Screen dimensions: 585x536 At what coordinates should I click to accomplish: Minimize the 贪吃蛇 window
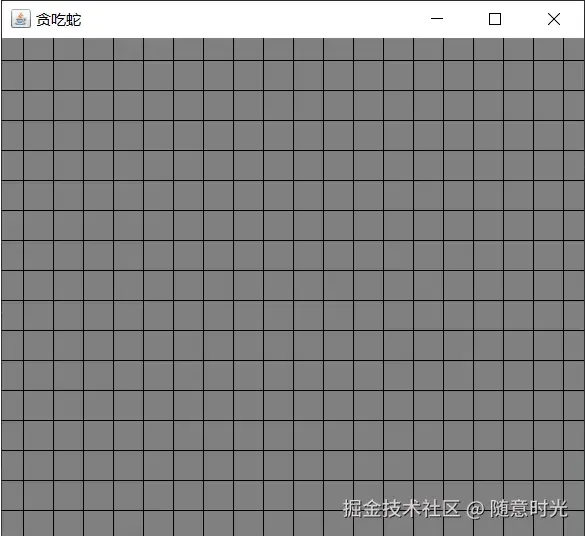(x=437, y=19)
